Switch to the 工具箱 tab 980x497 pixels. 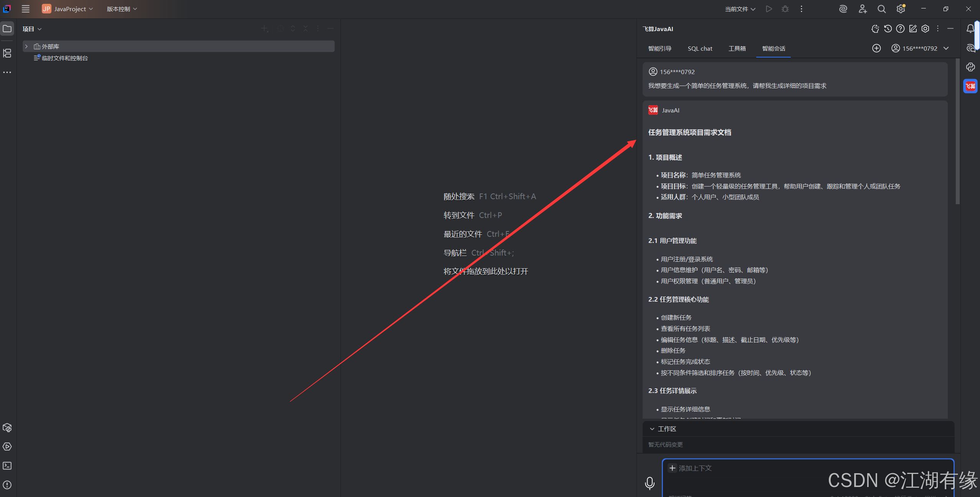737,48
